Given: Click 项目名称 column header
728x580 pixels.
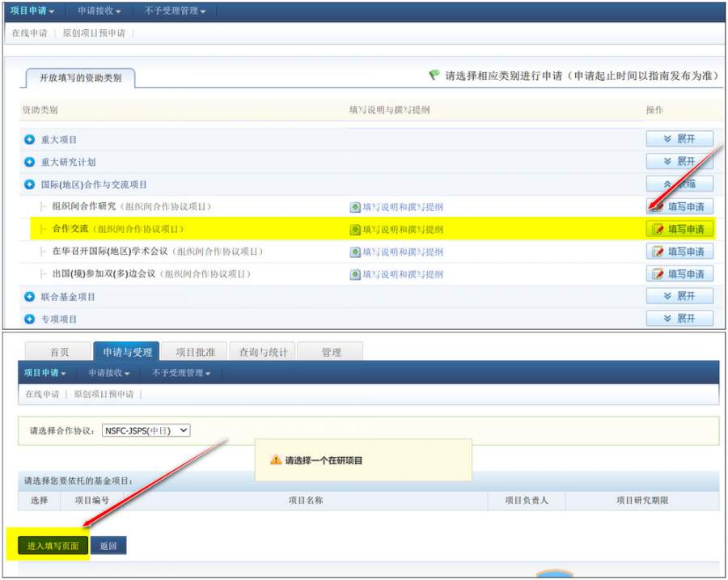Looking at the screenshot, I should [306, 500].
